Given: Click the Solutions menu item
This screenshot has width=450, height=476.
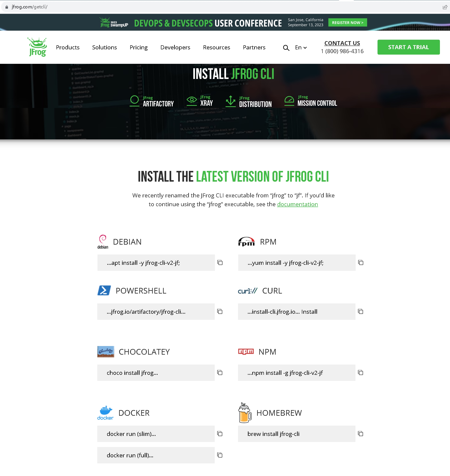Looking at the screenshot, I should [104, 47].
